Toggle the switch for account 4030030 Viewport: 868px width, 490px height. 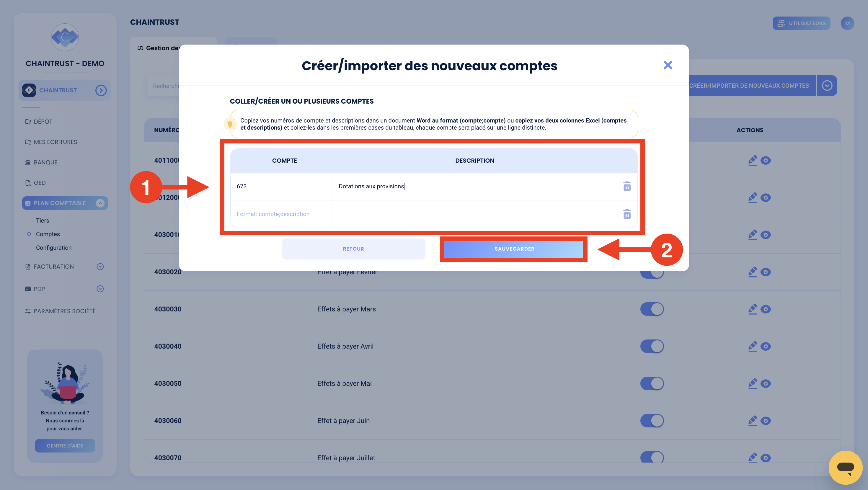coord(652,309)
